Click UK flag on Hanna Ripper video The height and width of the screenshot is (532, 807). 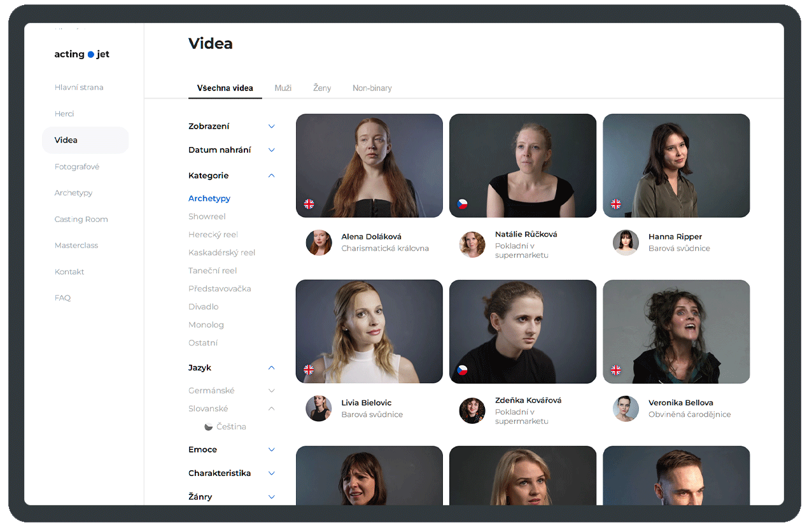coord(616,204)
